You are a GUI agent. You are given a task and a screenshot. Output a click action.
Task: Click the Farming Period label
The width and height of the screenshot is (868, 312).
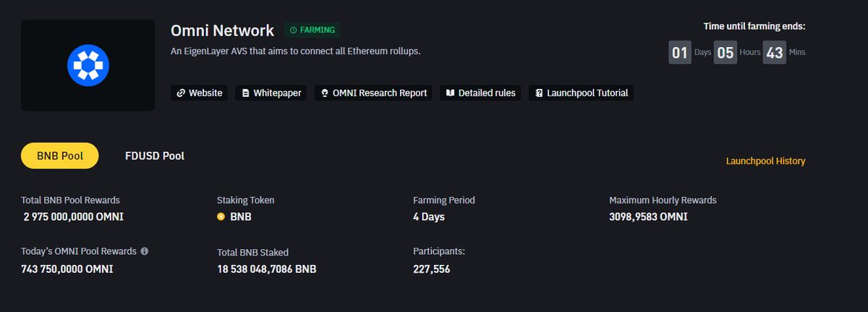coord(444,200)
